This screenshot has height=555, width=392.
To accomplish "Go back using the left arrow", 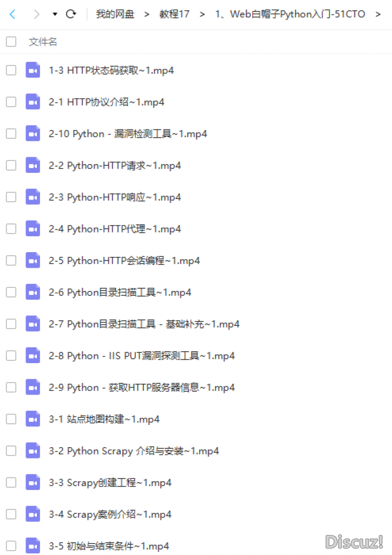I will [12, 14].
